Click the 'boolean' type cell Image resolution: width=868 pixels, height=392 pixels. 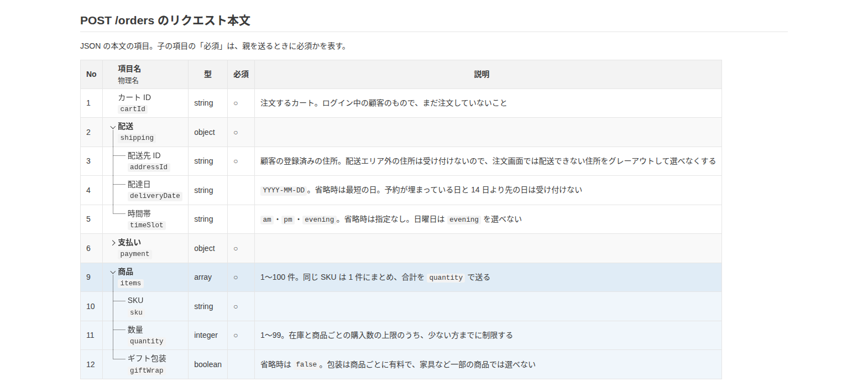pos(208,364)
